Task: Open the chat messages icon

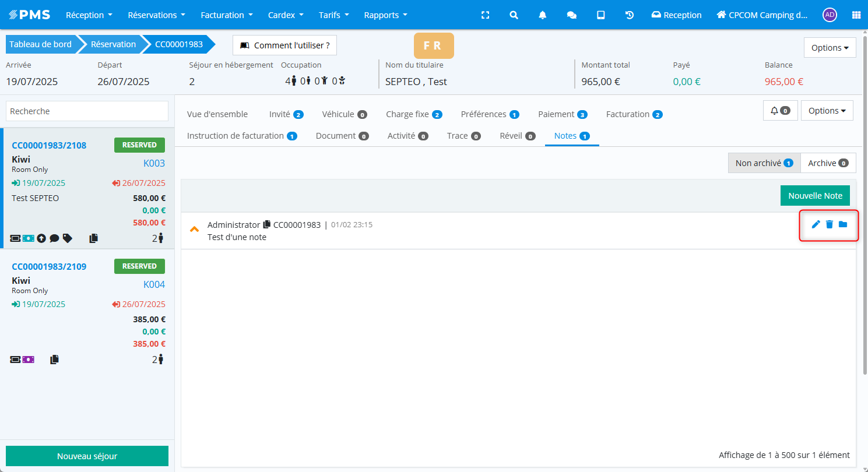Action: [572, 15]
